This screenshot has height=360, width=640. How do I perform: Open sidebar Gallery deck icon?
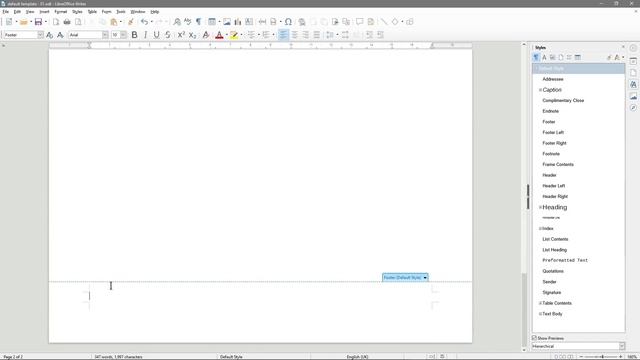tap(633, 96)
